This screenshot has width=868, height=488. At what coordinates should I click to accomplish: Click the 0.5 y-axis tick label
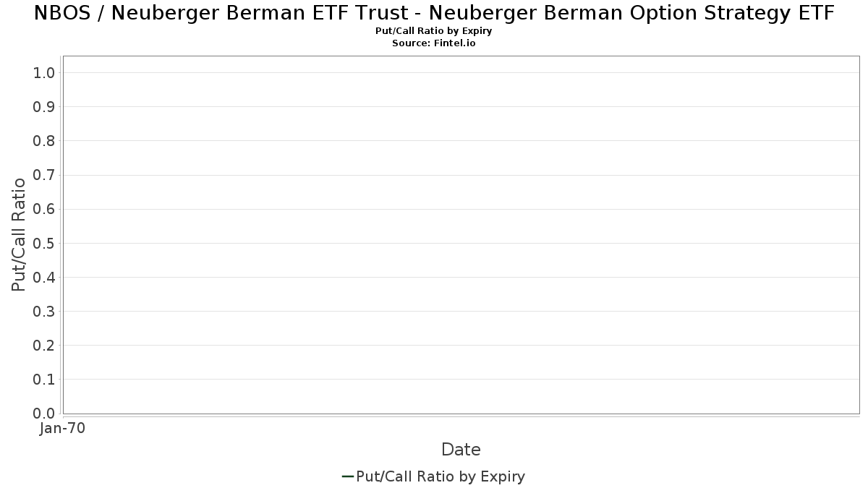[x=44, y=243]
